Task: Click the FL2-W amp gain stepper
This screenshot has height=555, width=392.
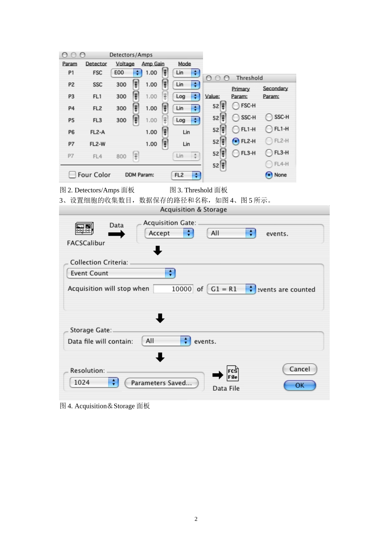Action: pyautogui.click(x=165, y=144)
